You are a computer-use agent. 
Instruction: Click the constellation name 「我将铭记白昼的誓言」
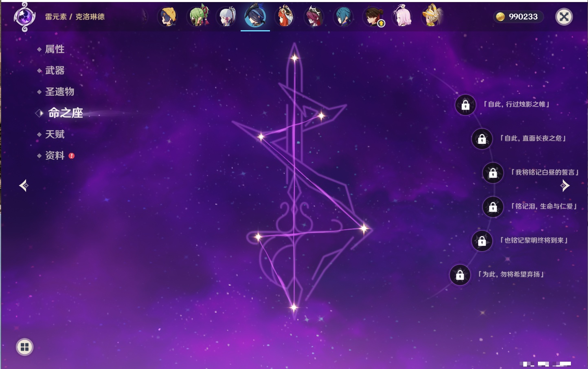click(544, 172)
